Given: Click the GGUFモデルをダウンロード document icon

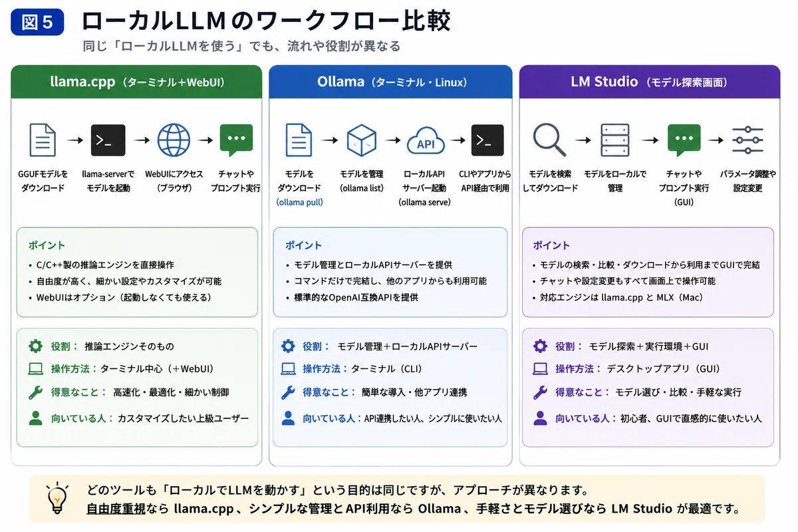Looking at the screenshot, I should coord(43,140).
